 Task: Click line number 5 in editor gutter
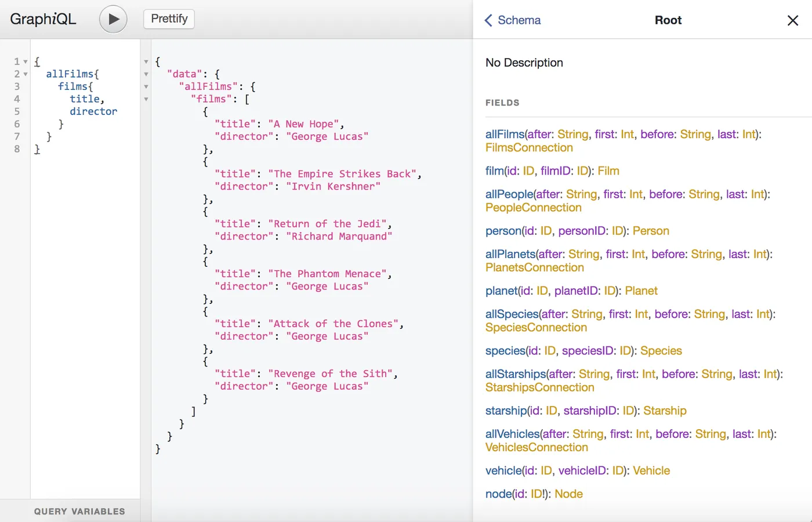[x=17, y=111]
